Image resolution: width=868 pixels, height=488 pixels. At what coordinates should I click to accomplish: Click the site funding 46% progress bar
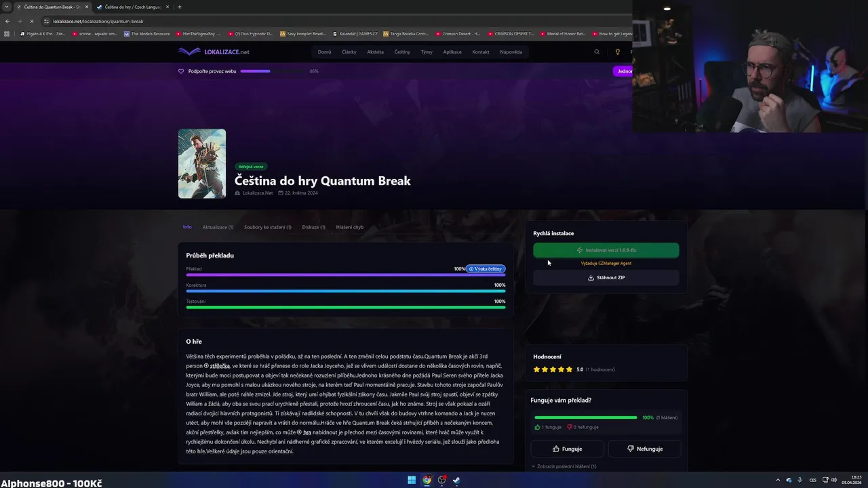click(x=273, y=71)
